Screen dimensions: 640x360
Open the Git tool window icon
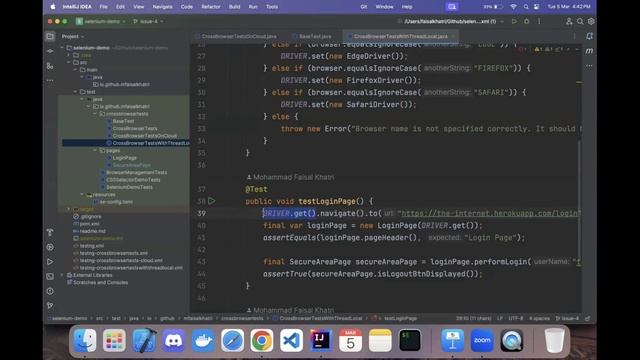50,305
